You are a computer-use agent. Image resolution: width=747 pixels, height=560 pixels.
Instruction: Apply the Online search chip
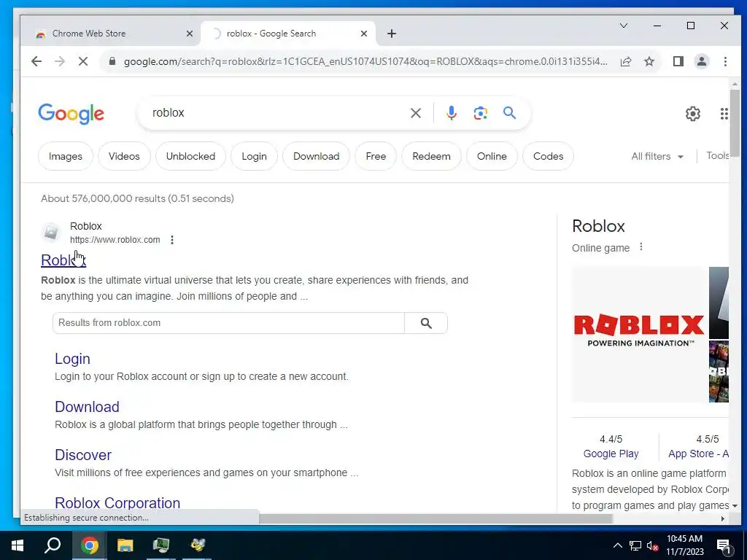pyautogui.click(x=492, y=156)
